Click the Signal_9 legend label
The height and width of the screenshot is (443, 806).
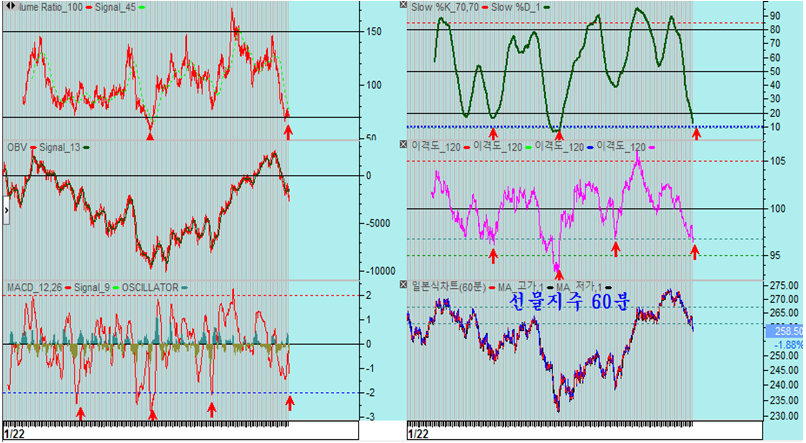coord(91,287)
